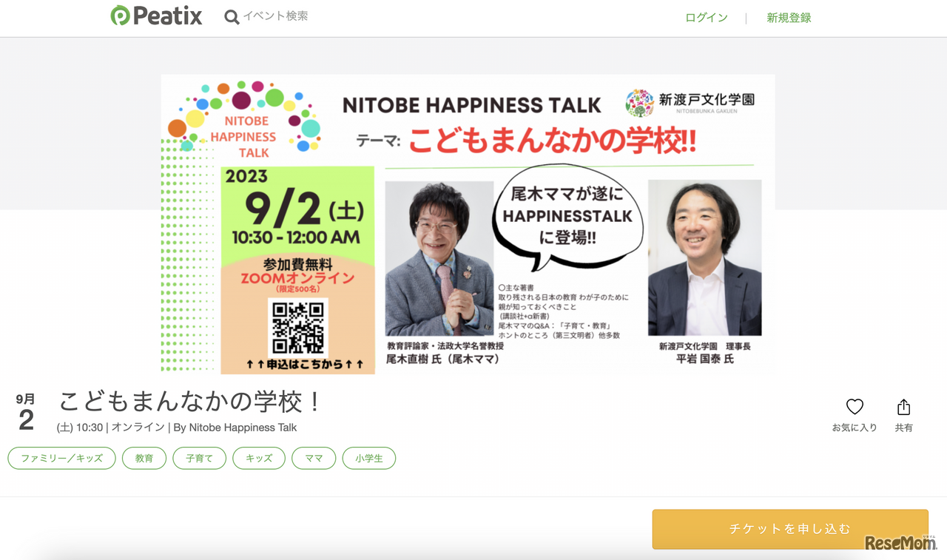Select the 教育 category tag
Viewport: 947px width, 560px height.
pyautogui.click(x=144, y=458)
